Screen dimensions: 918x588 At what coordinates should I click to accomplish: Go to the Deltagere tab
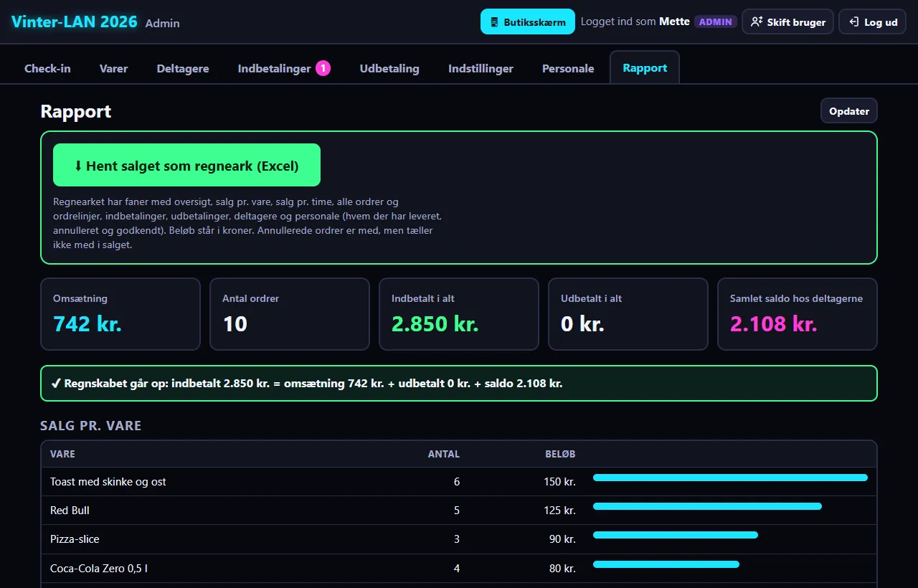(x=183, y=68)
